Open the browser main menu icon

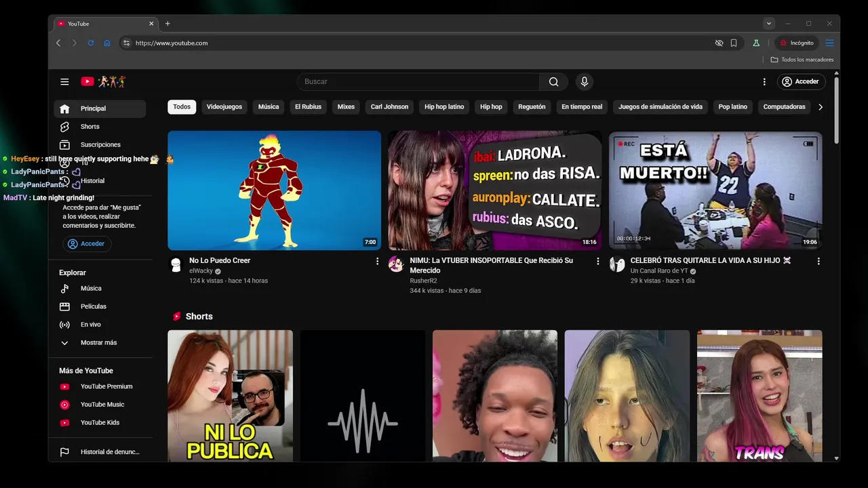coord(829,43)
